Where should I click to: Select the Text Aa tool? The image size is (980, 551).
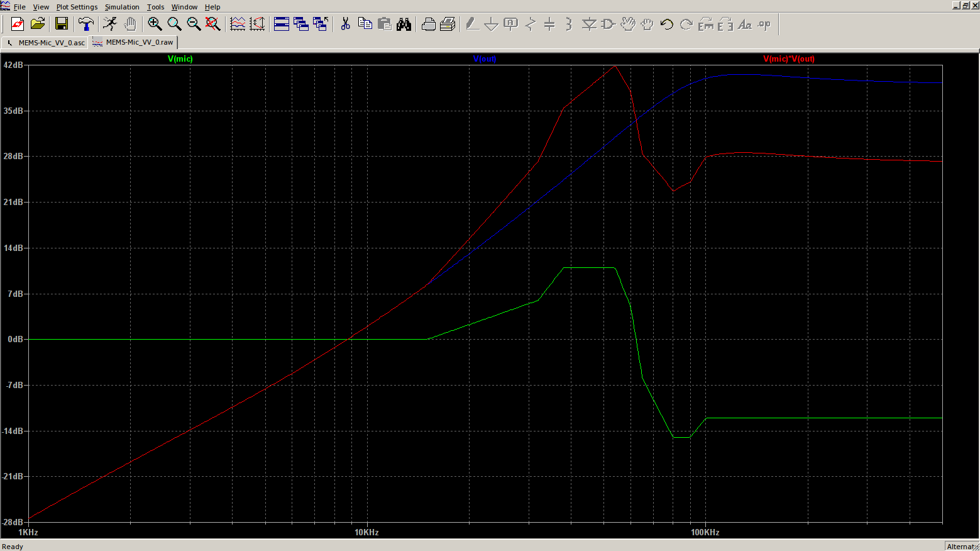tap(744, 24)
